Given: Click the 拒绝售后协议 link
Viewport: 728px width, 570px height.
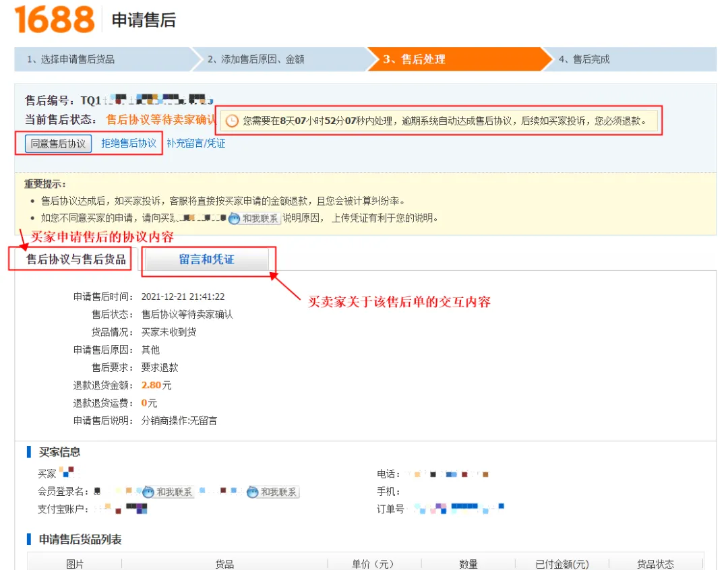Looking at the screenshot, I should (129, 144).
